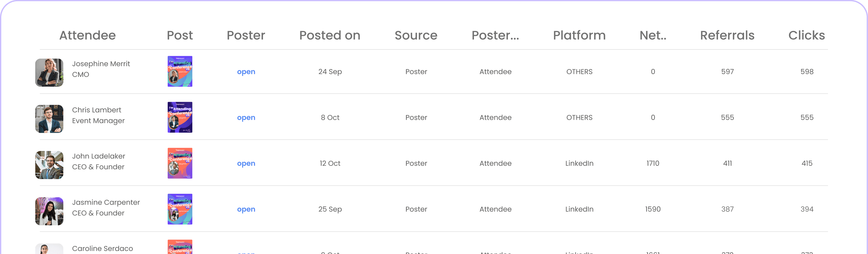Viewport: 868px width, 254px height.
Task: Click the Source column header
Action: (x=416, y=35)
